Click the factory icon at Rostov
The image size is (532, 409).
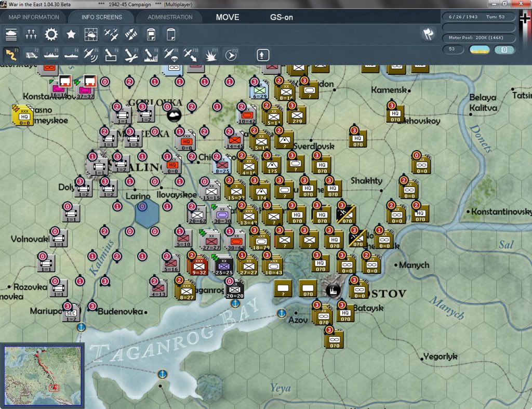coord(333,290)
